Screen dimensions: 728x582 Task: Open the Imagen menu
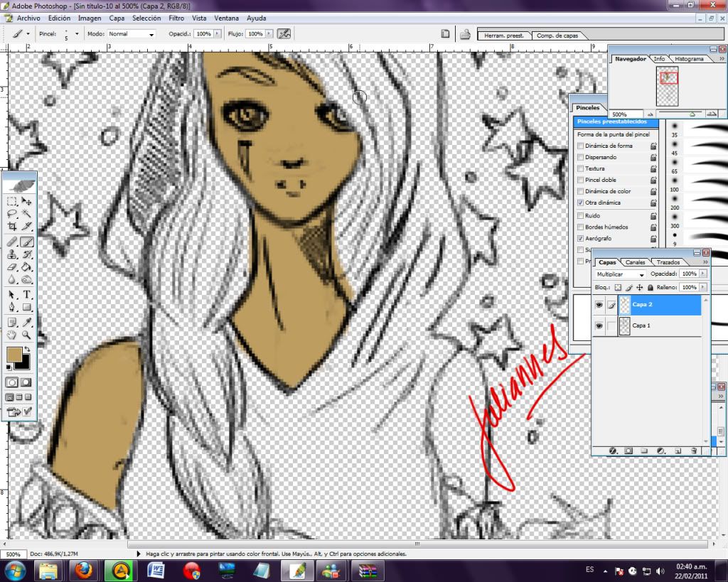(90, 18)
